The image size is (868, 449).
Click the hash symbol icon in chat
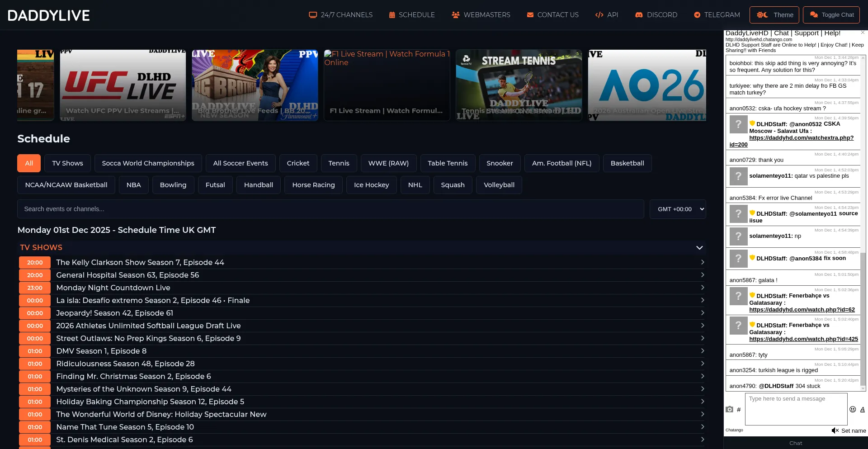click(739, 410)
